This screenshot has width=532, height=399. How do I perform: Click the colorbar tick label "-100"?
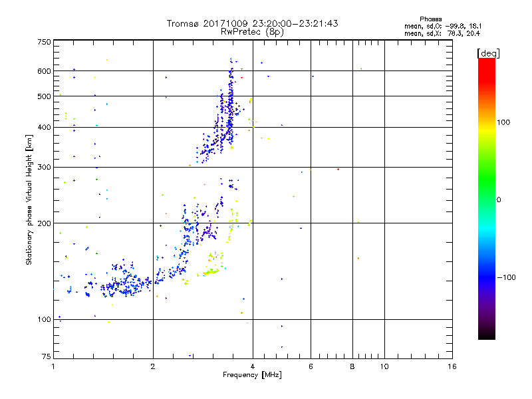[506, 277]
